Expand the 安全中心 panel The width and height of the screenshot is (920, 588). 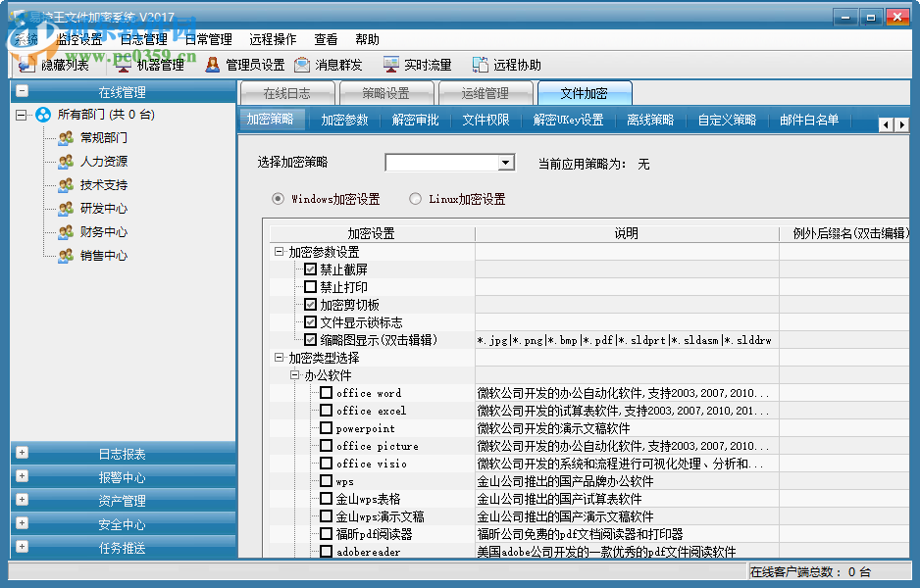(x=23, y=523)
